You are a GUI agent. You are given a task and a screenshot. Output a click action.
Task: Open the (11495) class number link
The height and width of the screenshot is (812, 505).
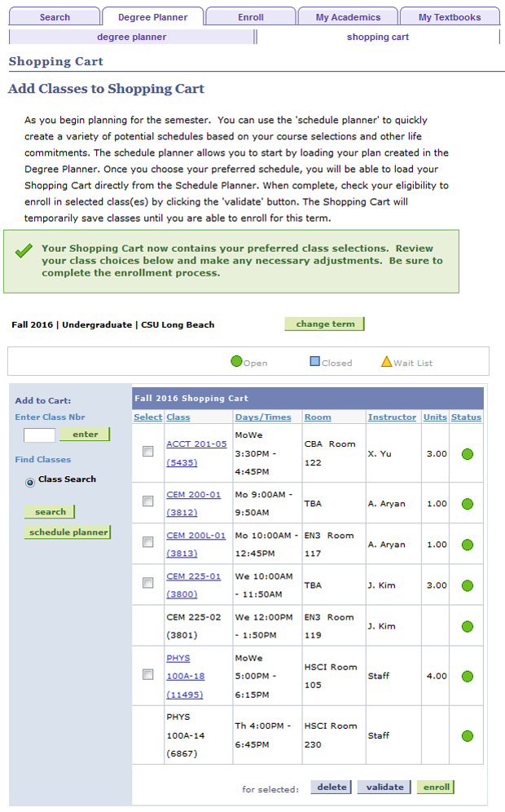(x=184, y=695)
